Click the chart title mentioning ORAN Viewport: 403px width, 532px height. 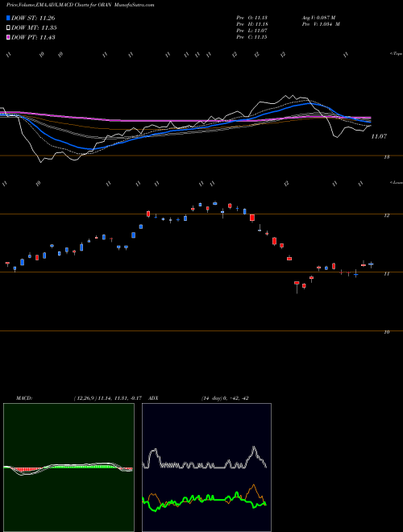(81, 5)
